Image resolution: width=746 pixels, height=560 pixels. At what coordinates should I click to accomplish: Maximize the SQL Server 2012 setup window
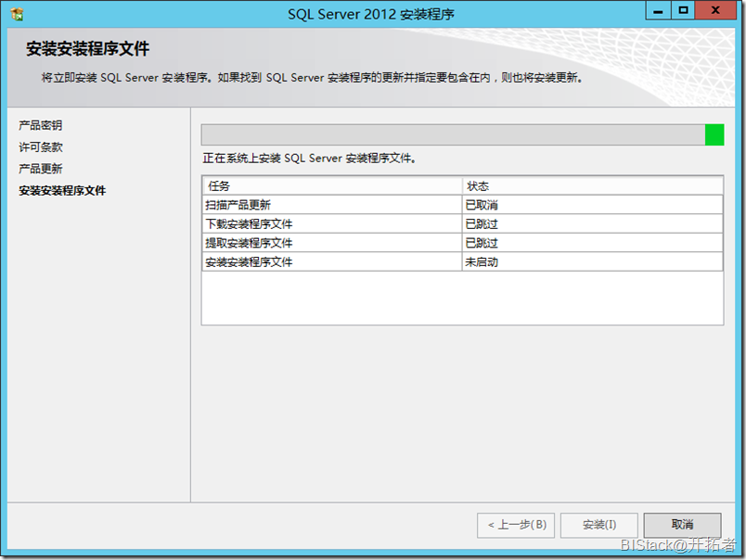[683, 10]
